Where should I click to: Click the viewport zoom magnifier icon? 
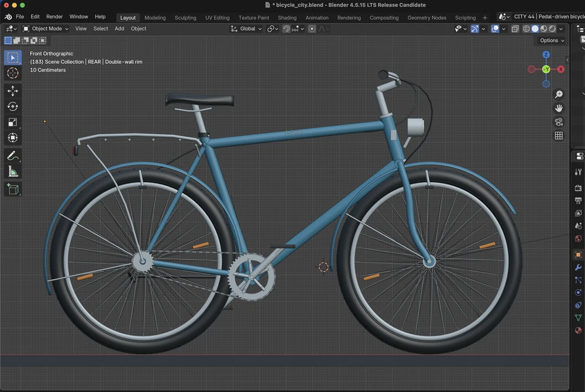tap(559, 94)
